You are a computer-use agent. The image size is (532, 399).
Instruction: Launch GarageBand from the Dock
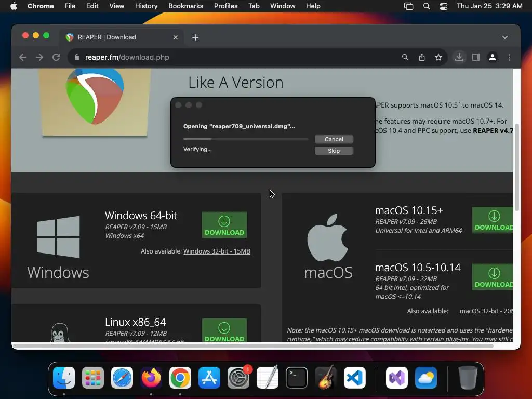(326, 378)
